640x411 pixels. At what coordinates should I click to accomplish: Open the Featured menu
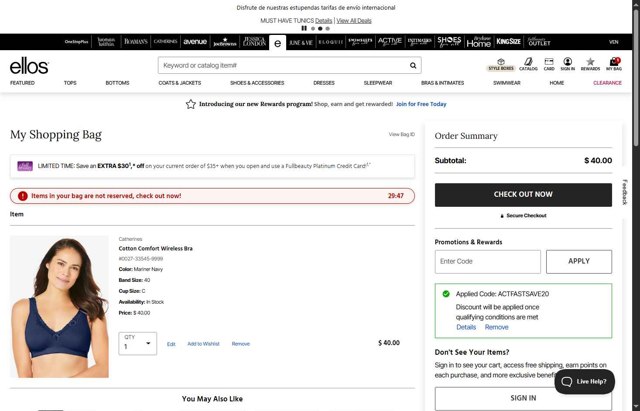click(22, 83)
